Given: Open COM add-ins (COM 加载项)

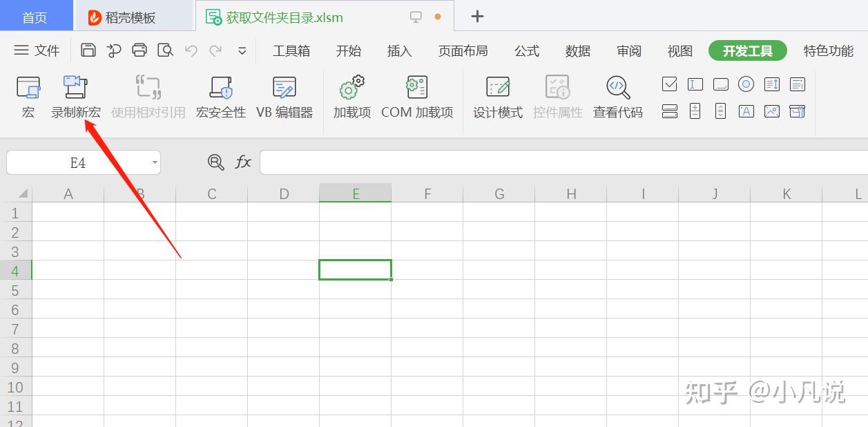Looking at the screenshot, I should point(417,97).
